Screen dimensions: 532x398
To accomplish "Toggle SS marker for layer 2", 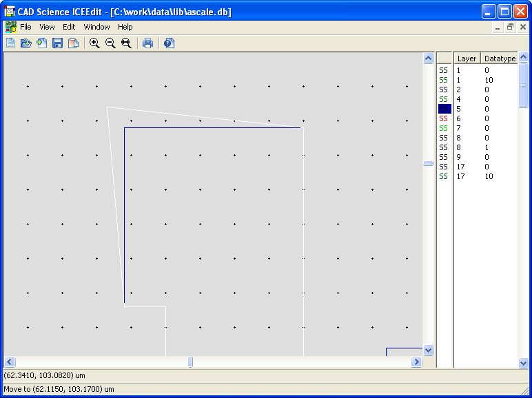I will 443,90.
